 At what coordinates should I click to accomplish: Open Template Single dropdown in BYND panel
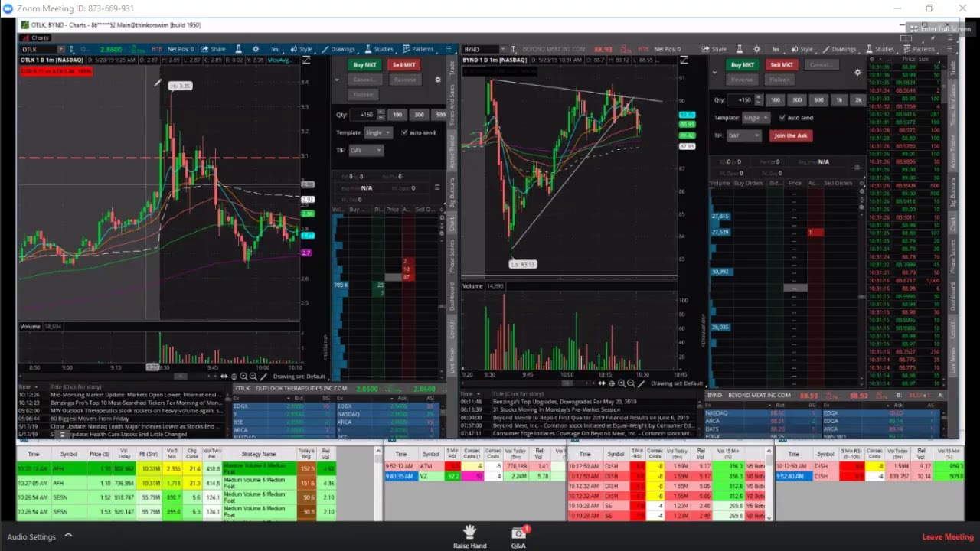point(756,118)
